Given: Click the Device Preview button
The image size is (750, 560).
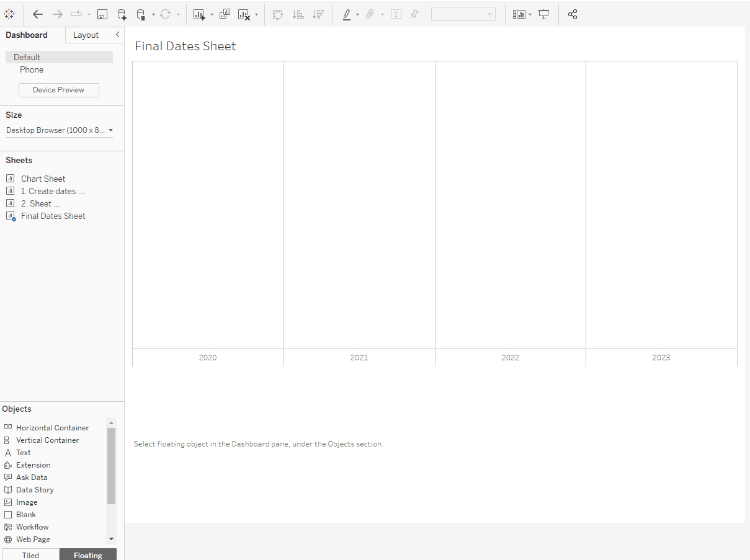Looking at the screenshot, I should [x=58, y=89].
